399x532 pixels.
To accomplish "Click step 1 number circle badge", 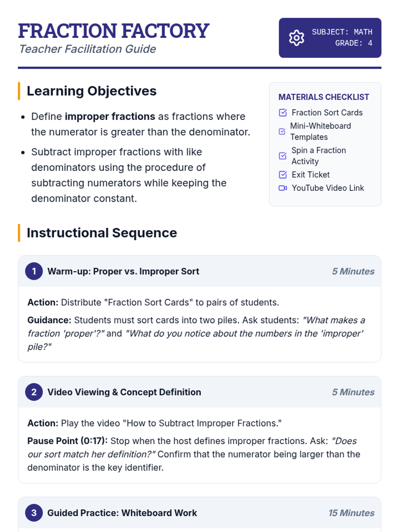I will (34, 271).
